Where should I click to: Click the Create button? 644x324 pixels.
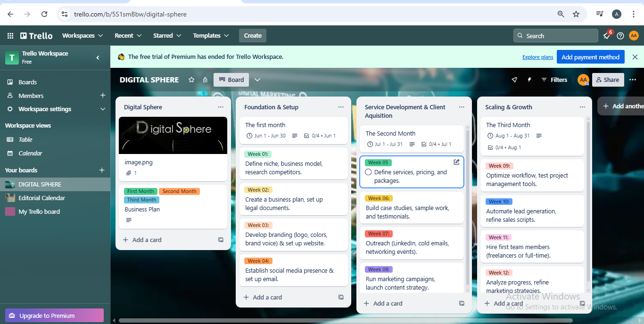tap(253, 36)
